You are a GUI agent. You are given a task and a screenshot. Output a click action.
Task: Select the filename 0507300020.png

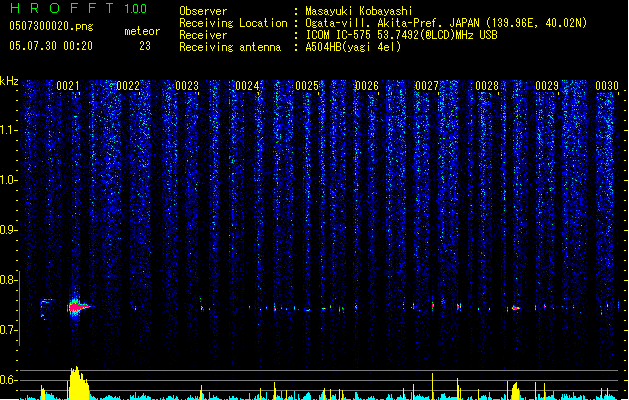click(x=51, y=26)
